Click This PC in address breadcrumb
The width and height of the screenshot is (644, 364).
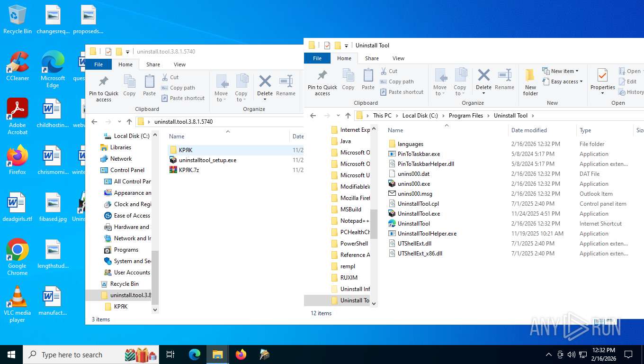pos(382,116)
